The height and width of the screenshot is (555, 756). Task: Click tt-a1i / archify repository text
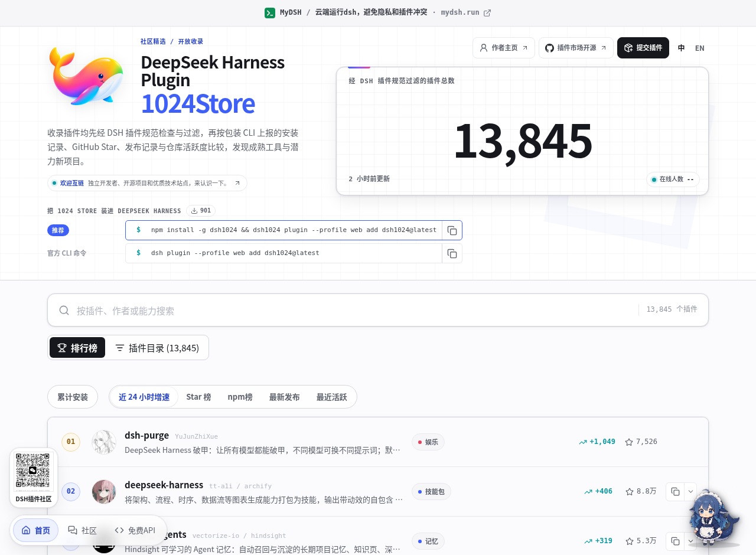pos(240,487)
